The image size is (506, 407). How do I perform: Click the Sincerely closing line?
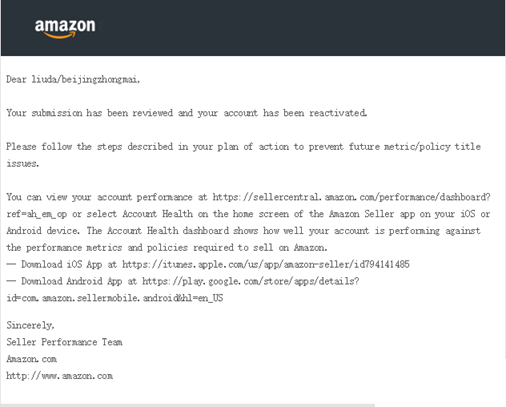(x=30, y=325)
